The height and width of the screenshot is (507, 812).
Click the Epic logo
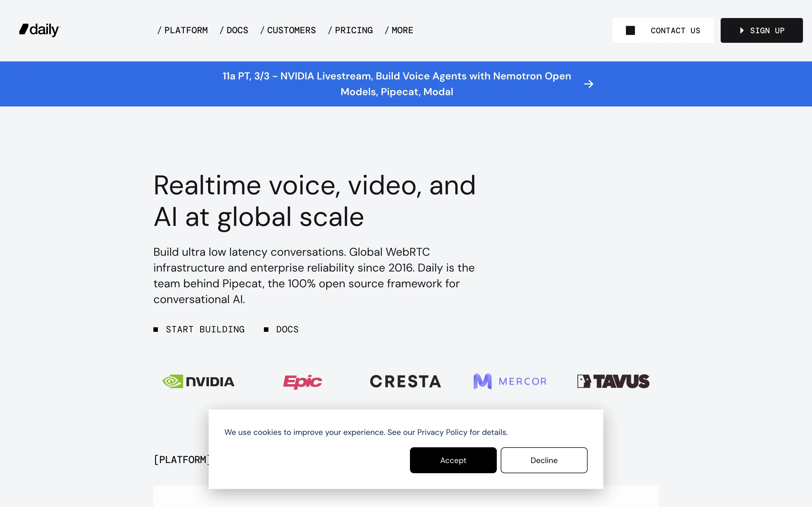point(302,381)
